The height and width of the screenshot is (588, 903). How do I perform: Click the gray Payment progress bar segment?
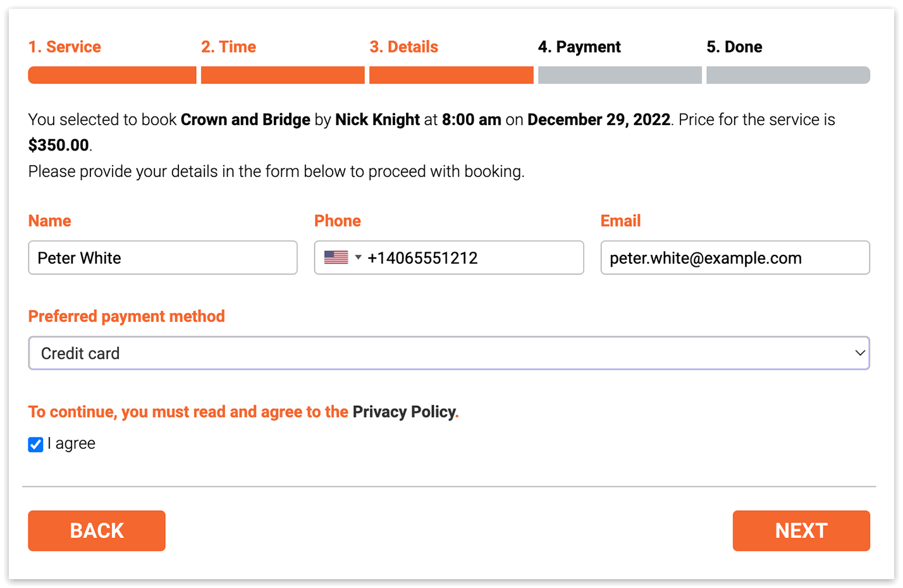(x=620, y=75)
